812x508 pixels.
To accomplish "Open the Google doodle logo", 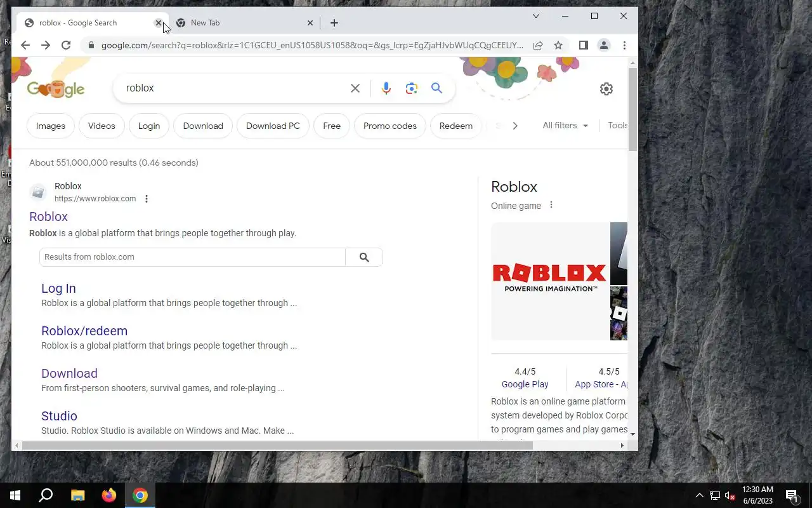I will click(56, 89).
